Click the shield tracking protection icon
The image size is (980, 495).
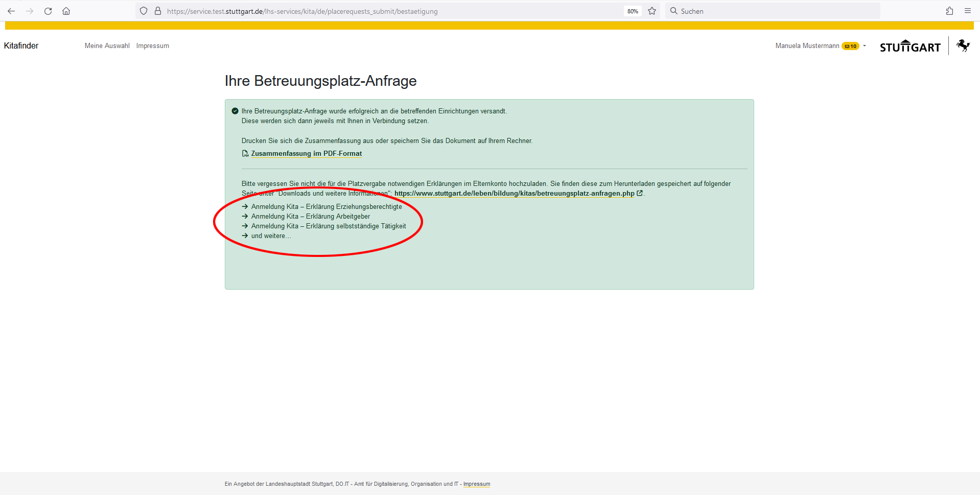click(144, 11)
